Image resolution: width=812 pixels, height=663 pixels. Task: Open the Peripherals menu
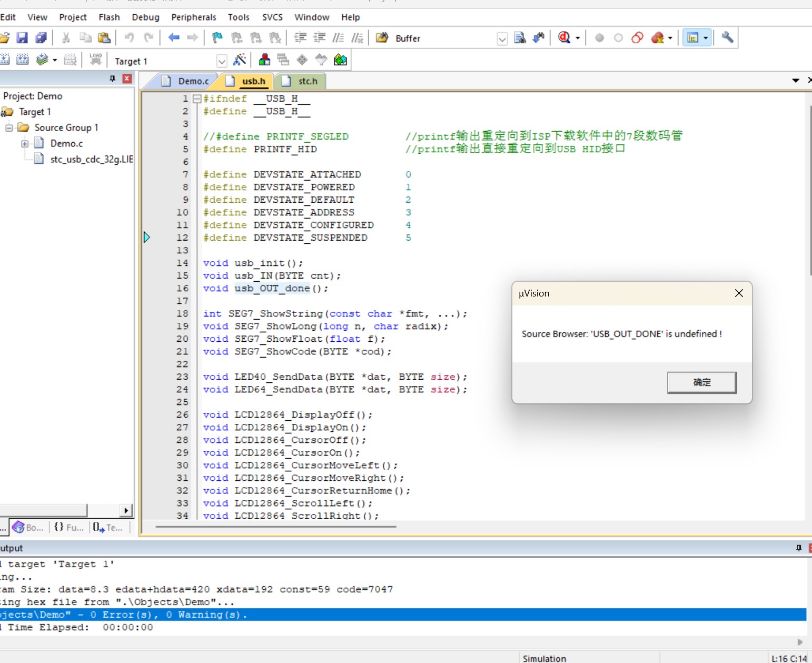(x=194, y=17)
